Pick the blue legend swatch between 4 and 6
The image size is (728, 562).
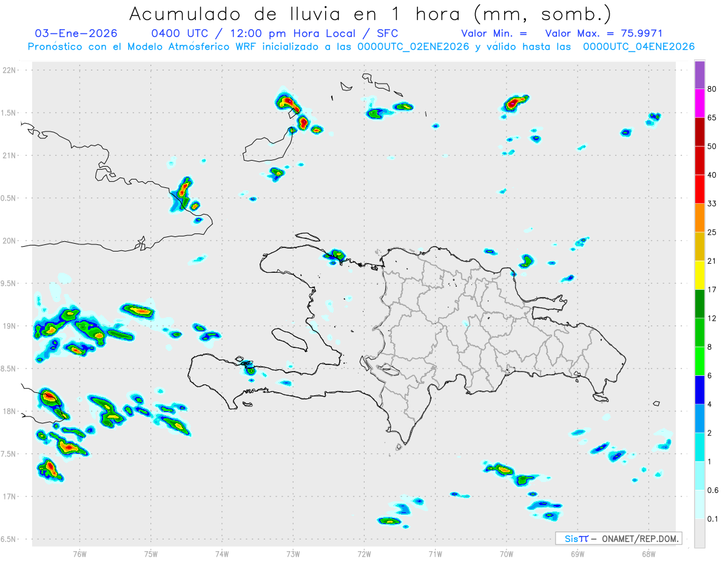699,390
